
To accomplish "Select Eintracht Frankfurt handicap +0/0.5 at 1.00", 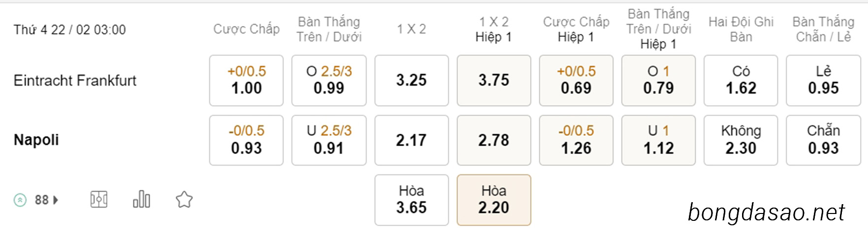I will tap(247, 80).
